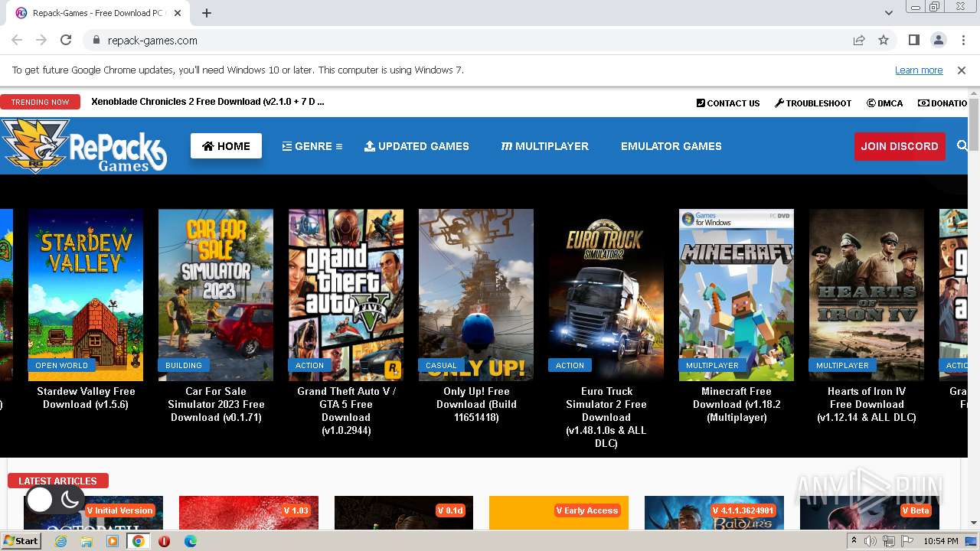The image size is (980, 551).
Task: Click the CASUAL tag on Only Up!
Action: coord(441,365)
